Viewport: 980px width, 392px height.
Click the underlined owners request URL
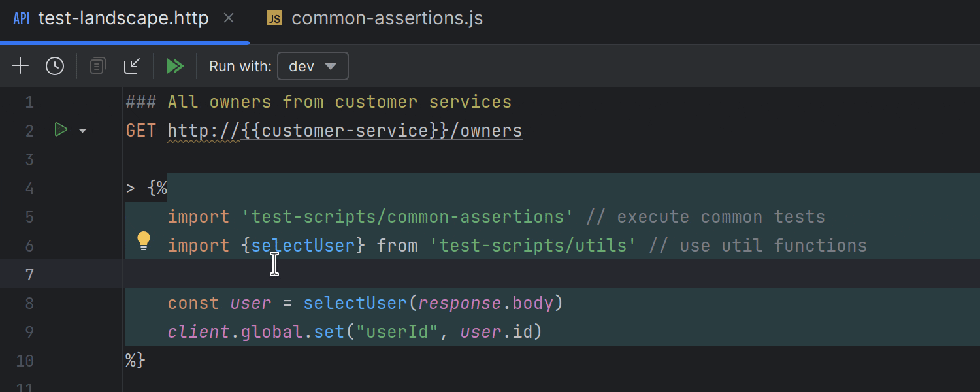pos(344,130)
